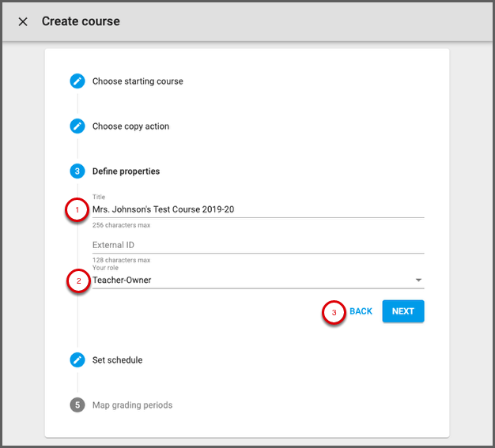Click the blue NEXT button
Screen dimensions: 495x448
pyautogui.click(x=403, y=311)
